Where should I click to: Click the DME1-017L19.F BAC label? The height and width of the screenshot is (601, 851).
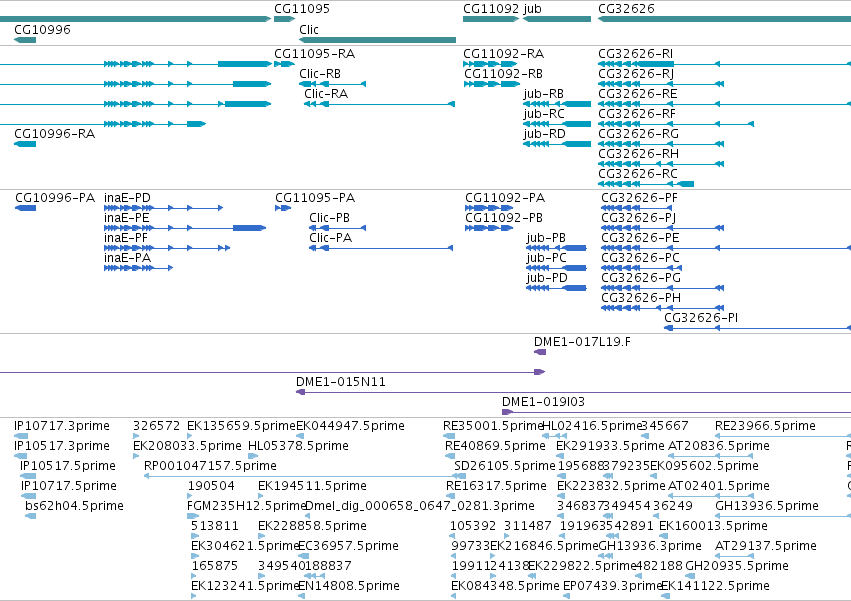point(582,342)
